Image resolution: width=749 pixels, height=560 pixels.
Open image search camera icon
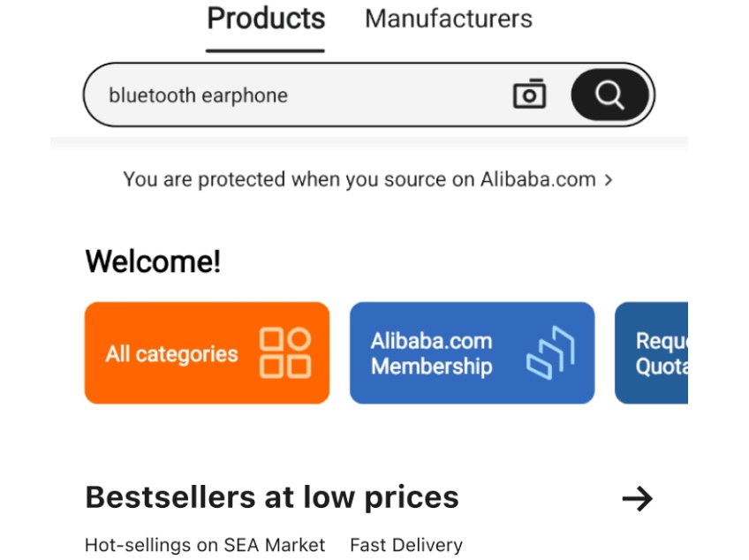pyautogui.click(x=529, y=95)
